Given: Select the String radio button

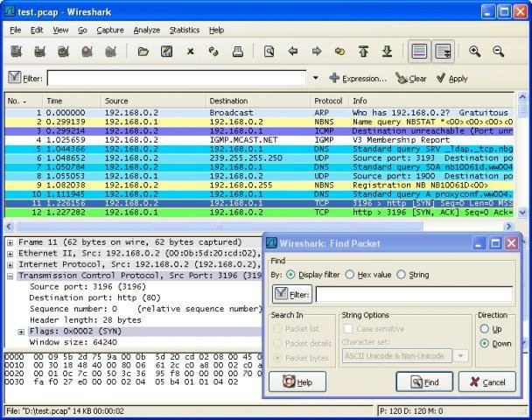Looking at the screenshot, I should point(401,274).
